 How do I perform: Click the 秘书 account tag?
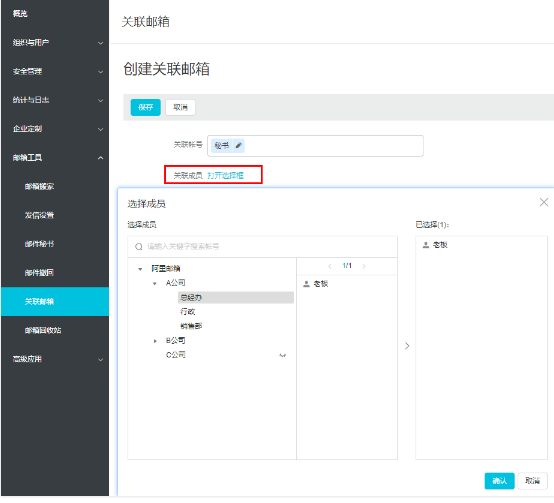[x=222, y=146]
